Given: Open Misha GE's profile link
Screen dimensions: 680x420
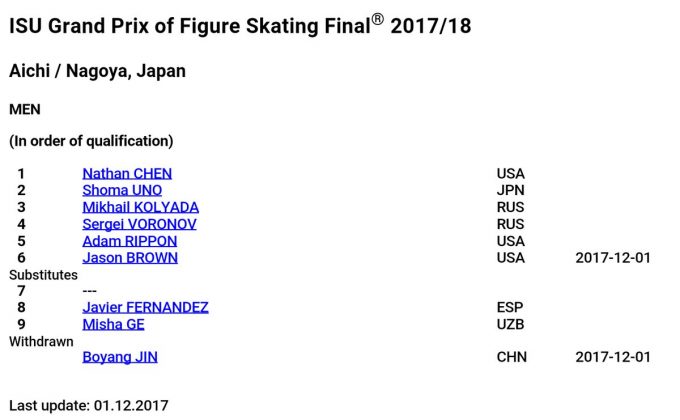Looking at the screenshot, I should click(113, 324).
